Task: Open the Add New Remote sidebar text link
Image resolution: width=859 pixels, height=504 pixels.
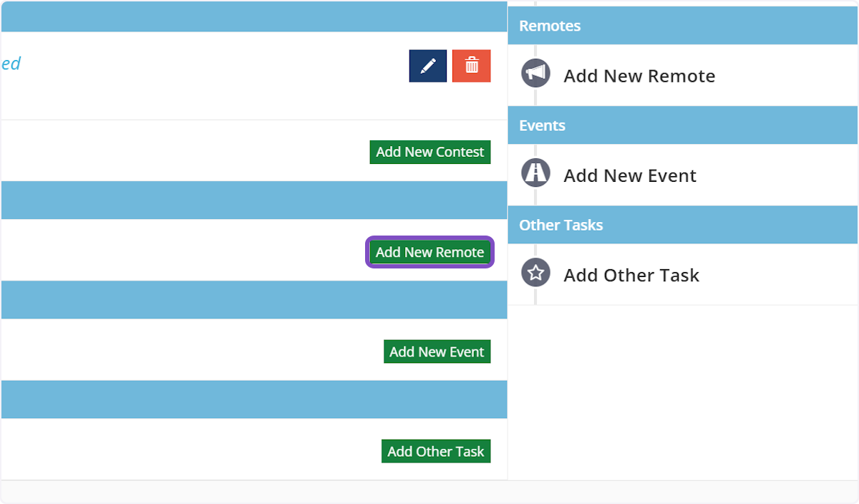Action: click(639, 76)
